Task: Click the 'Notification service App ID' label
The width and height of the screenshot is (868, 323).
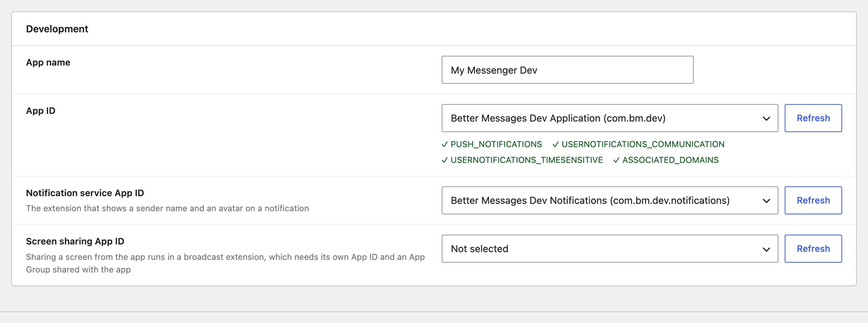Action: (x=85, y=193)
